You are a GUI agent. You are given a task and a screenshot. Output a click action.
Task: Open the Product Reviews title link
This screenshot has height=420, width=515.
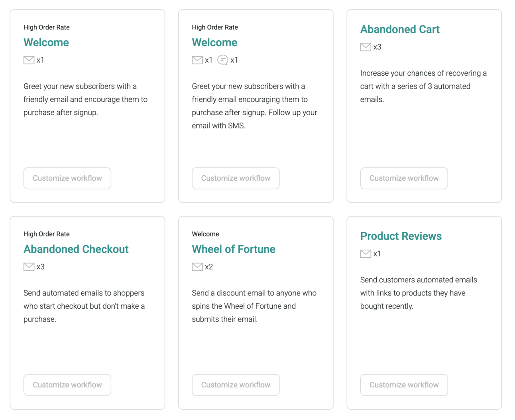click(401, 236)
